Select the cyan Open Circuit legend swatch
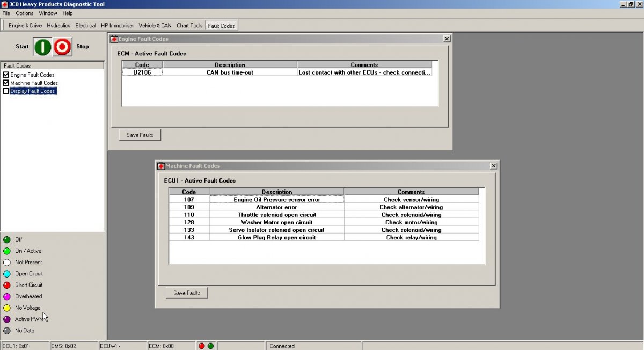The width and height of the screenshot is (644, 350). tap(7, 274)
